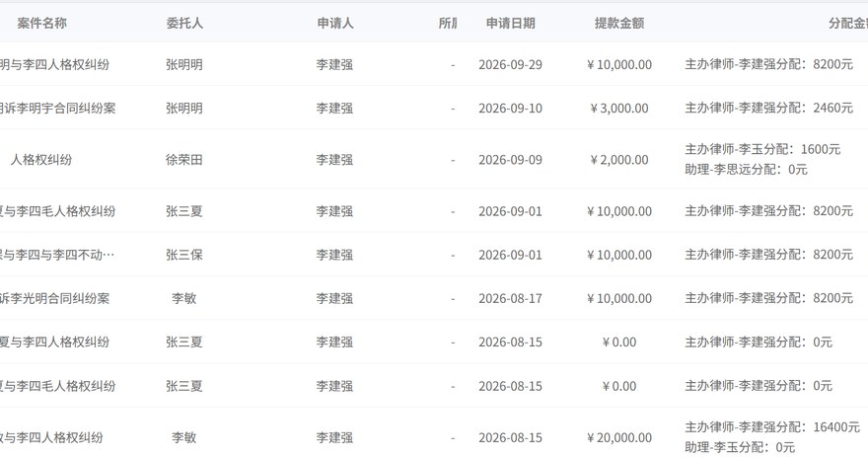Open case 与李四与李四不动…
868x457 pixels.
[x=57, y=255]
